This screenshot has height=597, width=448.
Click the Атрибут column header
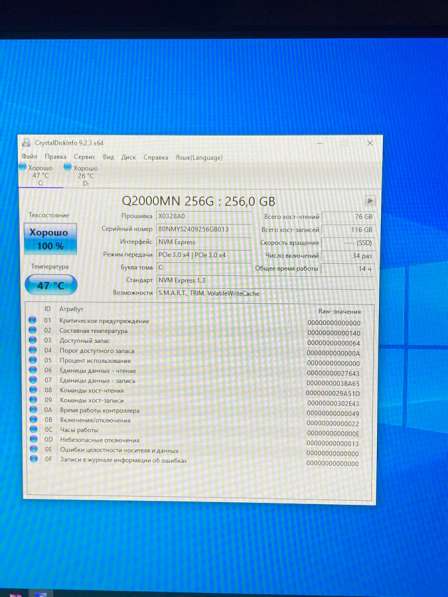click(x=71, y=309)
